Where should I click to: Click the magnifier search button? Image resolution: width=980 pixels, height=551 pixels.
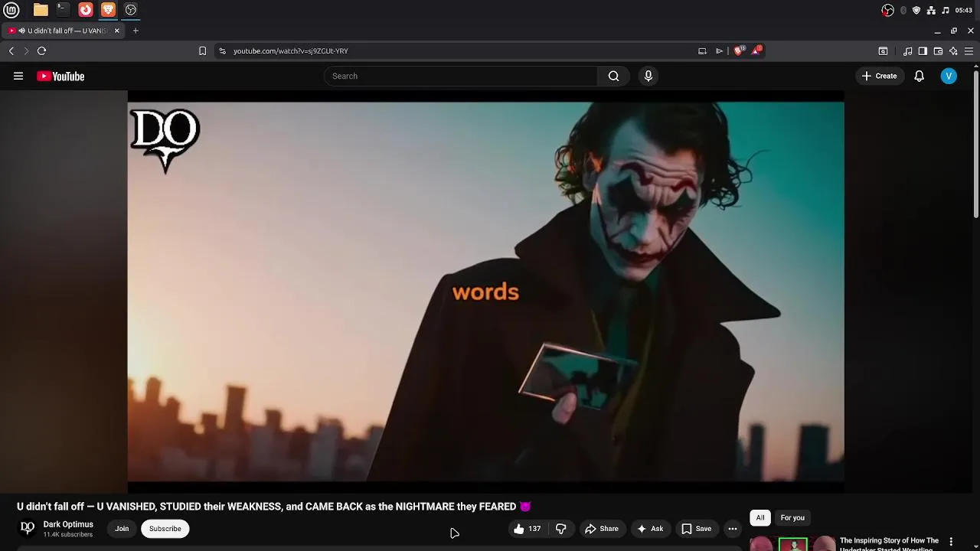(x=613, y=76)
